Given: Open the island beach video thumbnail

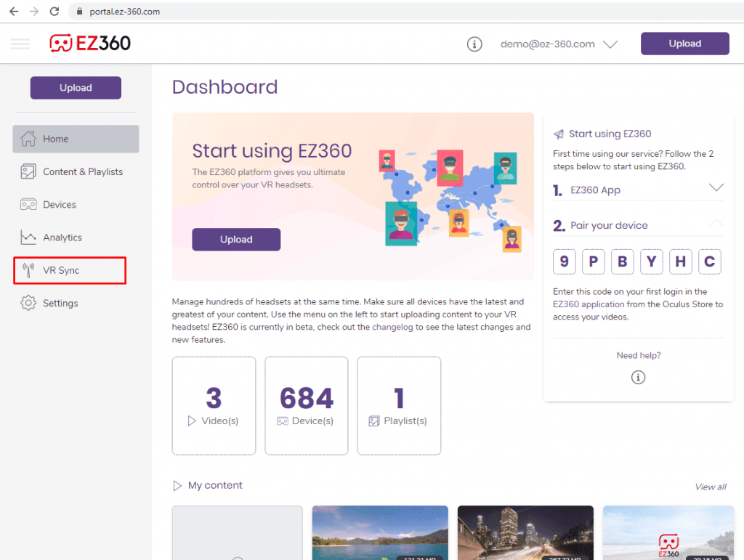Looking at the screenshot, I should coord(380,533).
